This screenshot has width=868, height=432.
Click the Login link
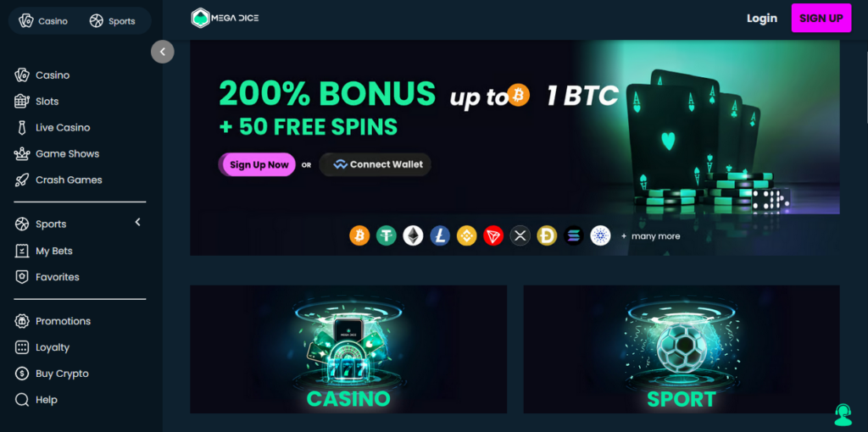click(x=762, y=19)
